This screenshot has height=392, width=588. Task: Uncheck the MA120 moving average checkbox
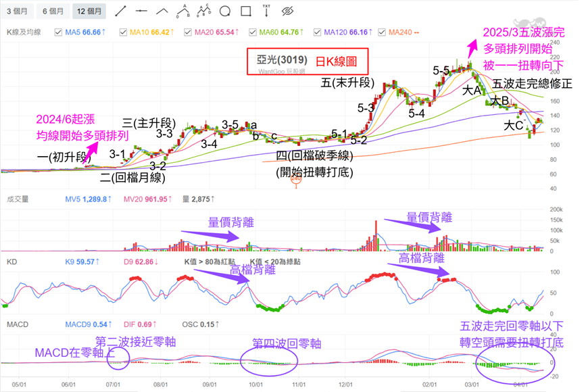(x=317, y=32)
